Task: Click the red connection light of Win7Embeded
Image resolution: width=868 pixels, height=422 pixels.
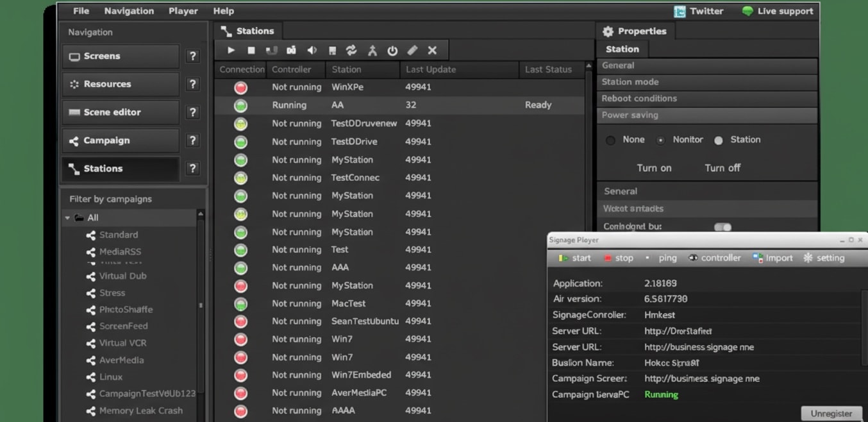Action: [x=241, y=375]
